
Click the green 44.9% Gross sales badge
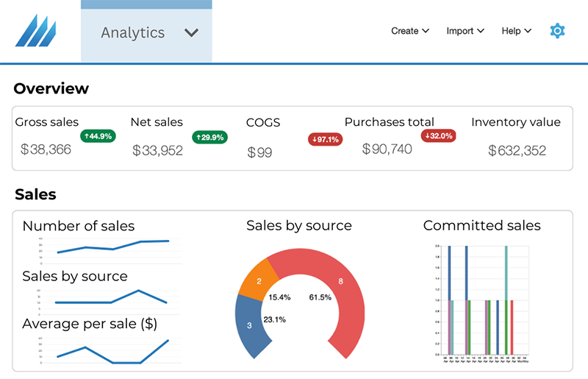(98, 136)
